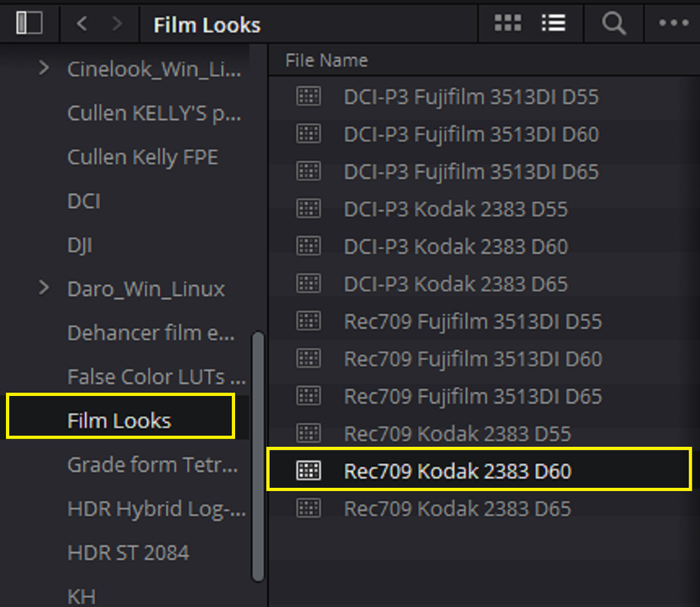The image size is (700, 607).
Task: Open the LUT search icon
Action: point(614,24)
